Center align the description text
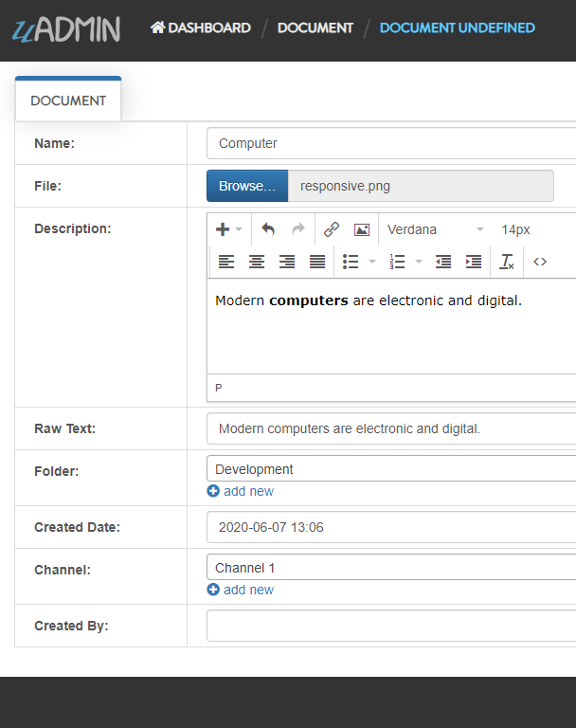 (257, 262)
